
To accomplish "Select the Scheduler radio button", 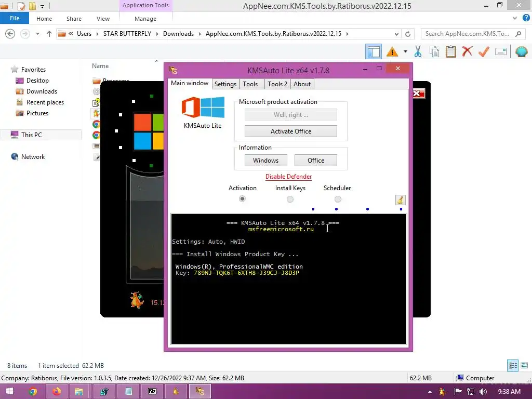I will (338, 199).
